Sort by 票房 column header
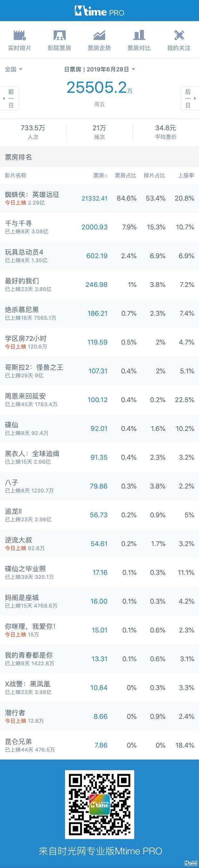The height and width of the screenshot is (868, 199). click(x=100, y=175)
